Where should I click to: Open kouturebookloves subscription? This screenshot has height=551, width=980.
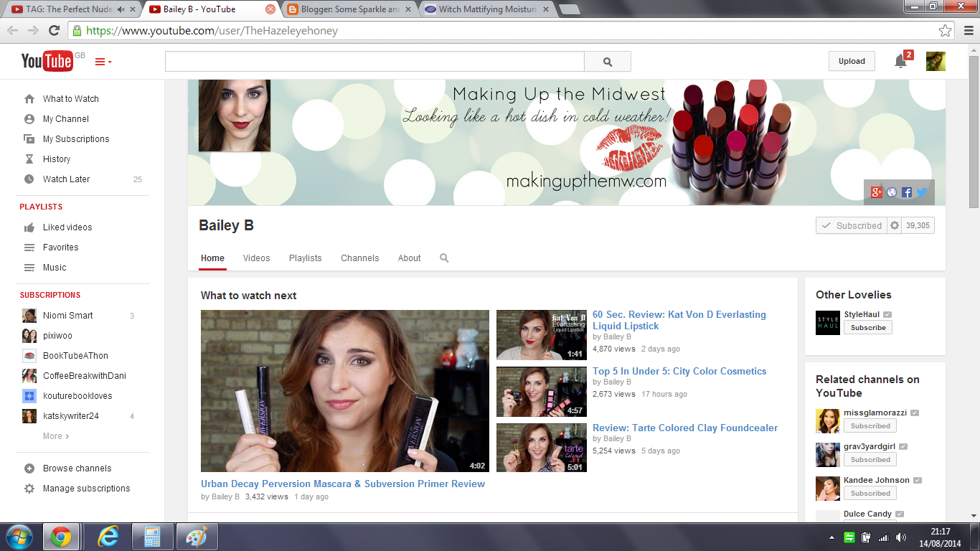pos(77,396)
